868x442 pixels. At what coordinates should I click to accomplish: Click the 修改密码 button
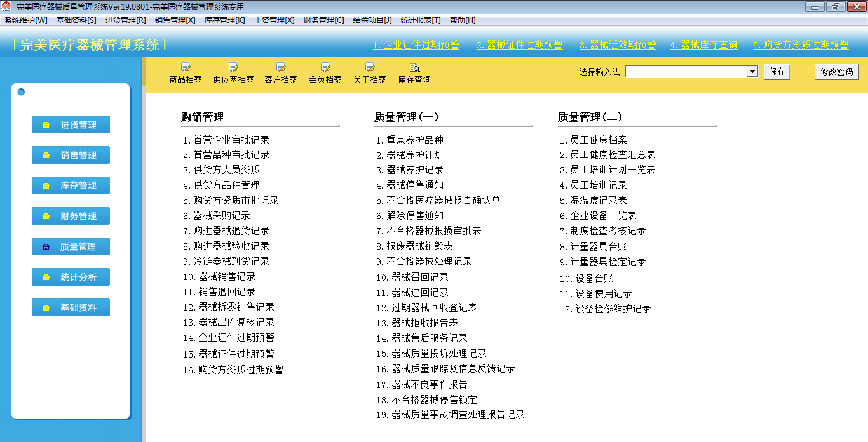coord(836,72)
